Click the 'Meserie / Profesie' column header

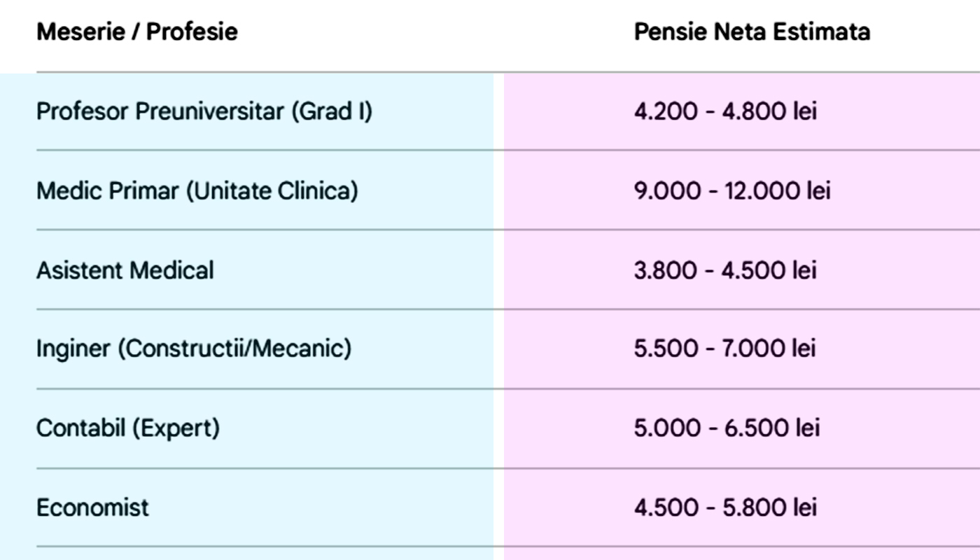(136, 31)
